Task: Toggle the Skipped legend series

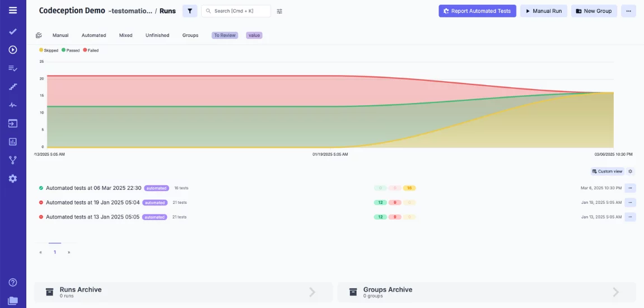Action: click(49, 50)
